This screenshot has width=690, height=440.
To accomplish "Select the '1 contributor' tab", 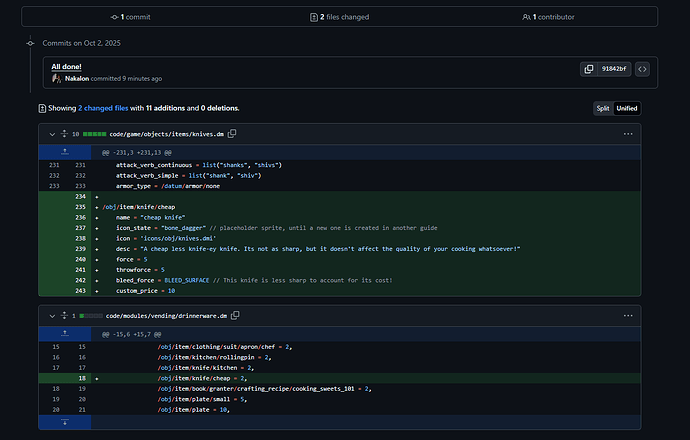I will [548, 17].
